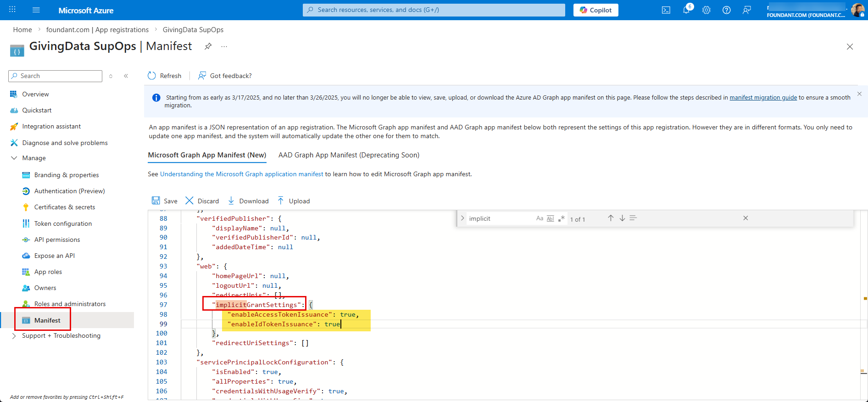Open the portal feedback icon in top bar
868x402 pixels.
[747, 10]
